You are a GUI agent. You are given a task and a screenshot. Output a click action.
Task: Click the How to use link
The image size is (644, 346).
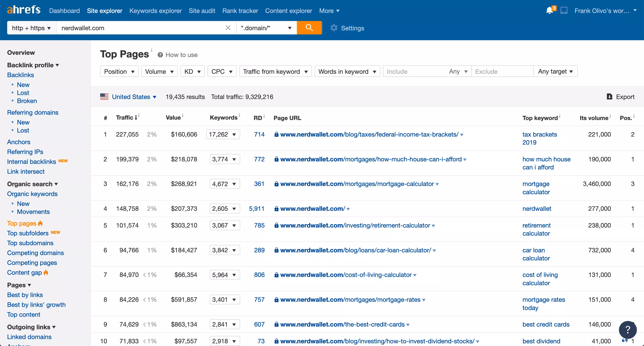(x=182, y=55)
